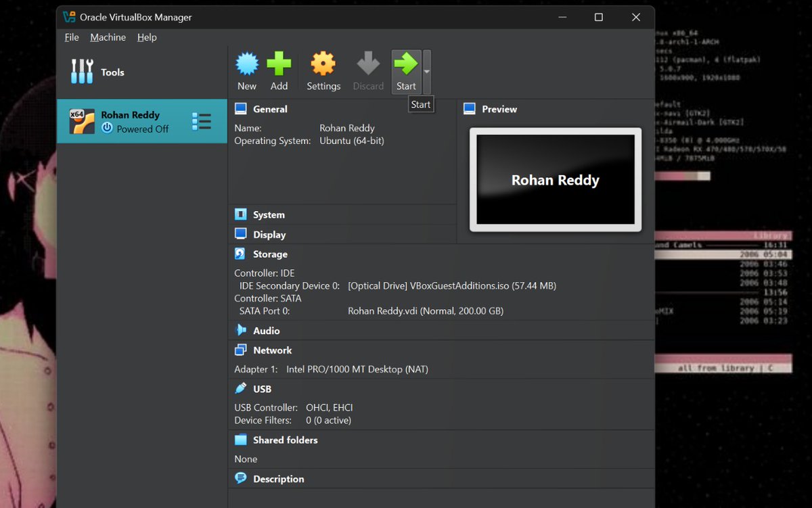Click the Settings button label
The height and width of the screenshot is (508, 812).
click(323, 86)
